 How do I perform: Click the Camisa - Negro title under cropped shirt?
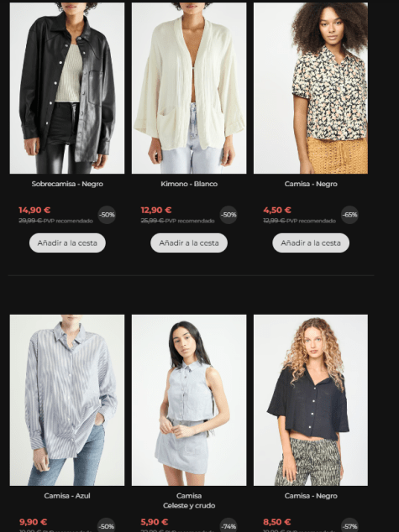311,496
